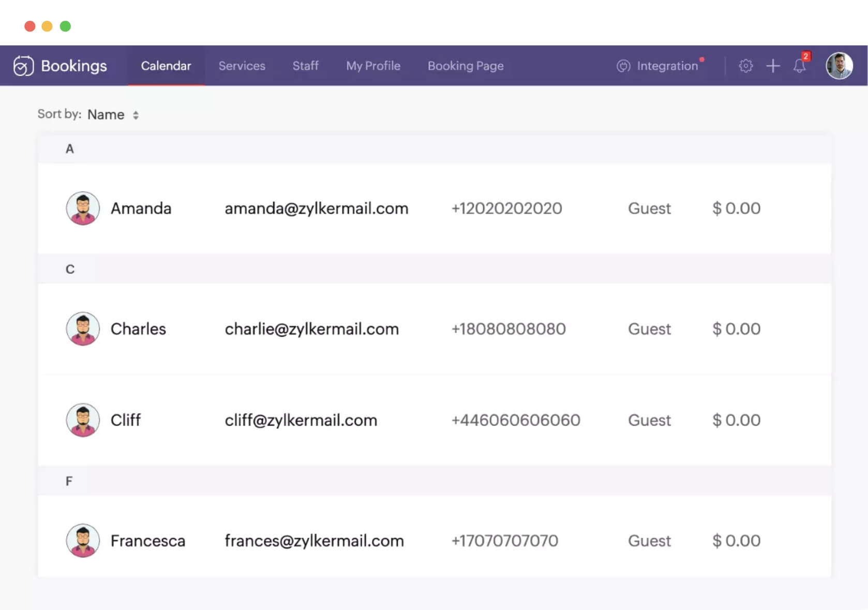This screenshot has width=868, height=610.
Task: Open the Sort by Name dropdown
Action: 106,114
